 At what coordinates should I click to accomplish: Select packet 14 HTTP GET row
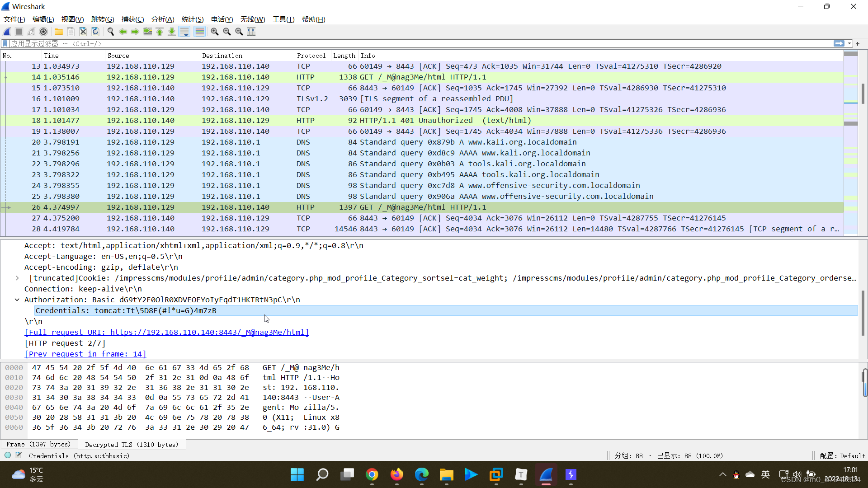422,77
